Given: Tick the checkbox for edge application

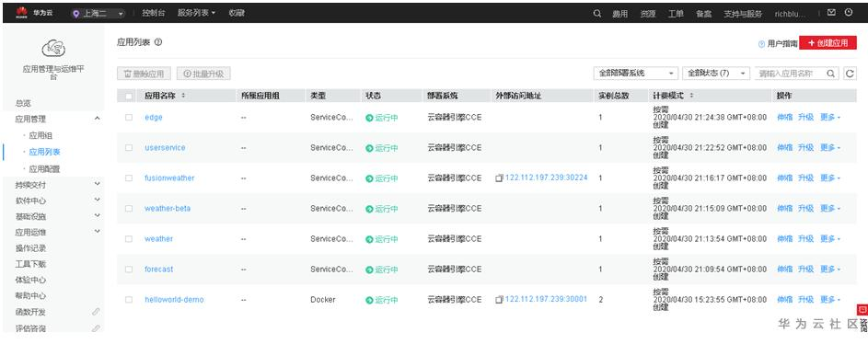Looking at the screenshot, I should pyautogui.click(x=129, y=117).
